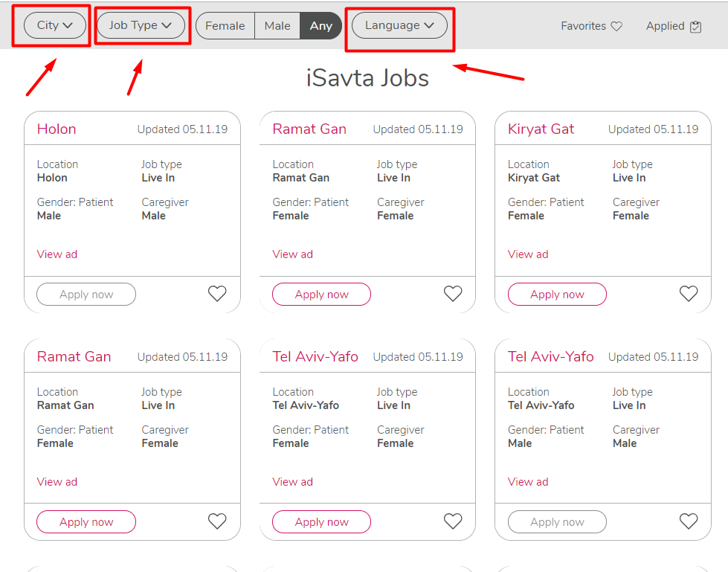Click Holon card's Caregiver value "Male"
The height and width of the screenshot is (572, 728).
coord(154,216)
